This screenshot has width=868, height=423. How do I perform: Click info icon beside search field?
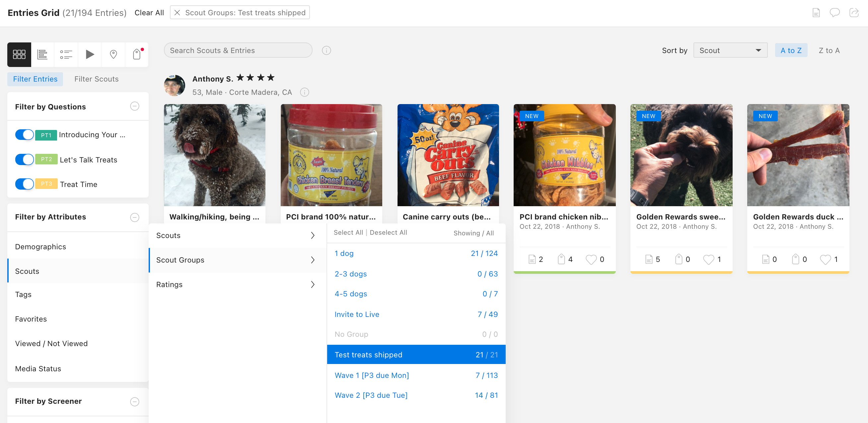click(x=326, y=50)
